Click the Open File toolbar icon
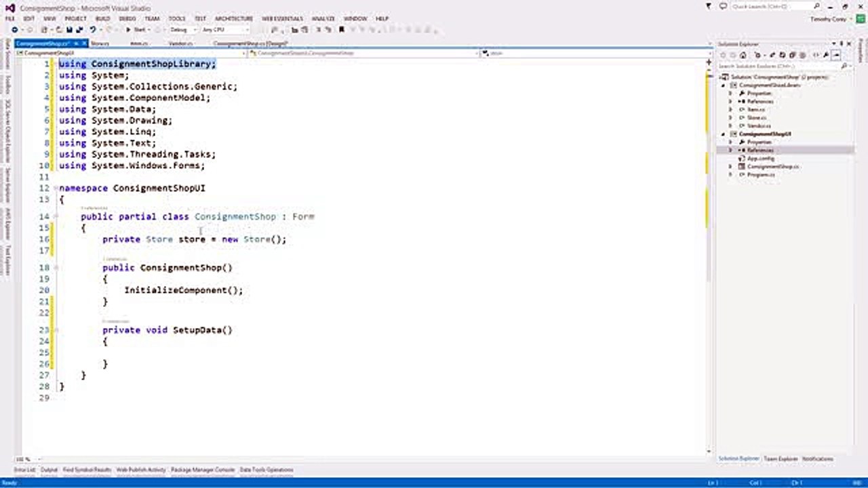Viewport: 868px width, 488px height. point(59,30)
